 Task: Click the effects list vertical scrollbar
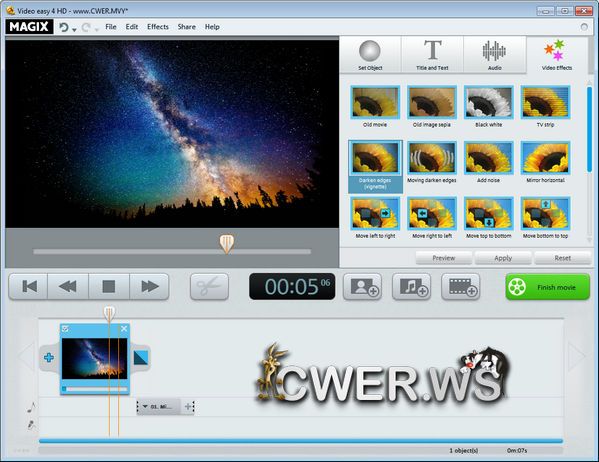[x=589, y=129]
